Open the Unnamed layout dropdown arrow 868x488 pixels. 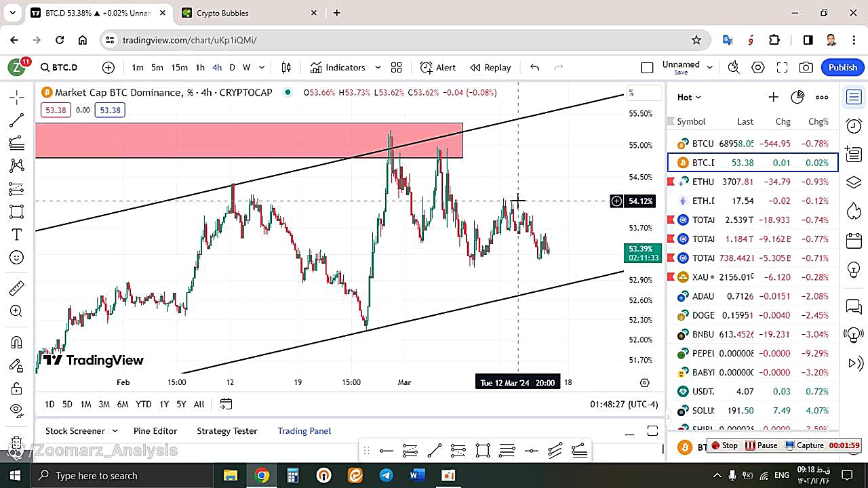(710, 67)
